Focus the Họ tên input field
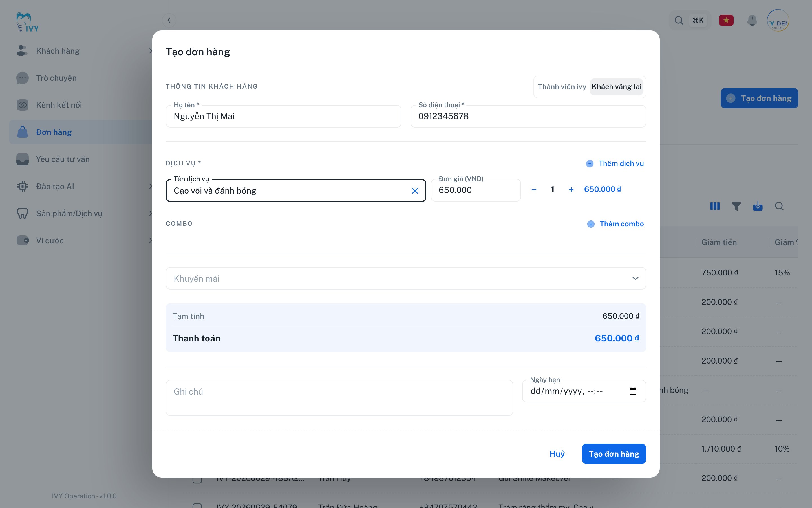The image size is (812, 508). click(x=284, y=116)
